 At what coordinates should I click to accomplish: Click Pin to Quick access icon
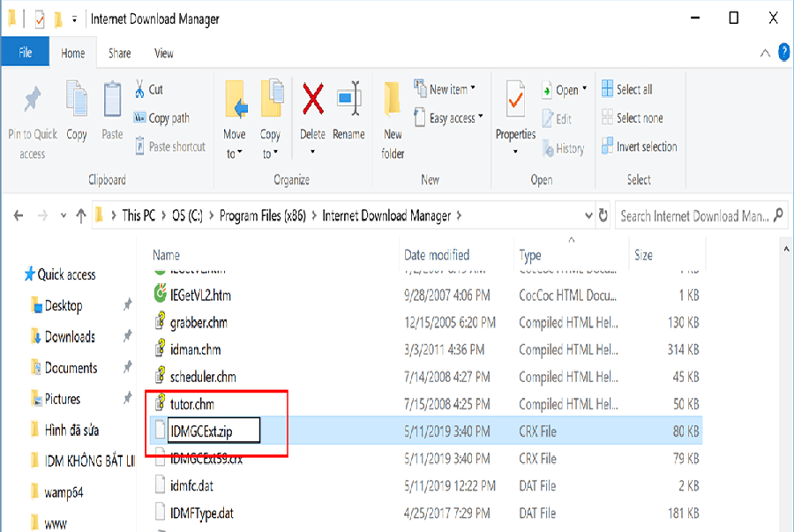tap(33, 100)
